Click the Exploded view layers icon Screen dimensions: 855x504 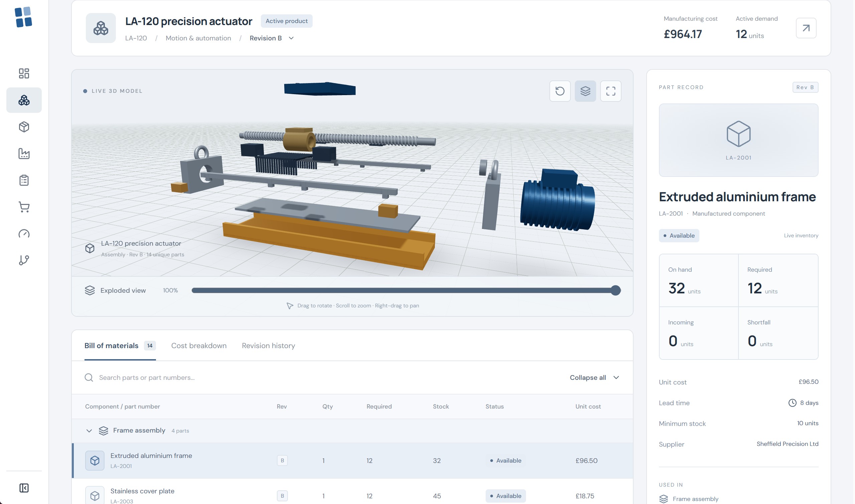point(90,290)
